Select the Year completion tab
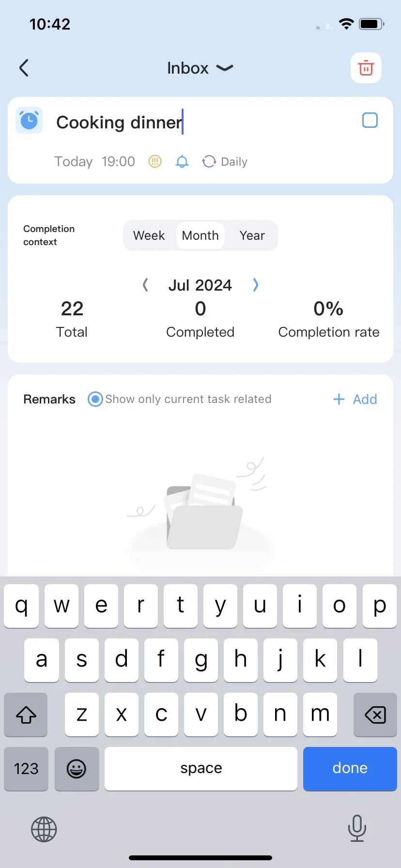Image resolution: width=401 pixels, height=868 pixels. [252, 235]
